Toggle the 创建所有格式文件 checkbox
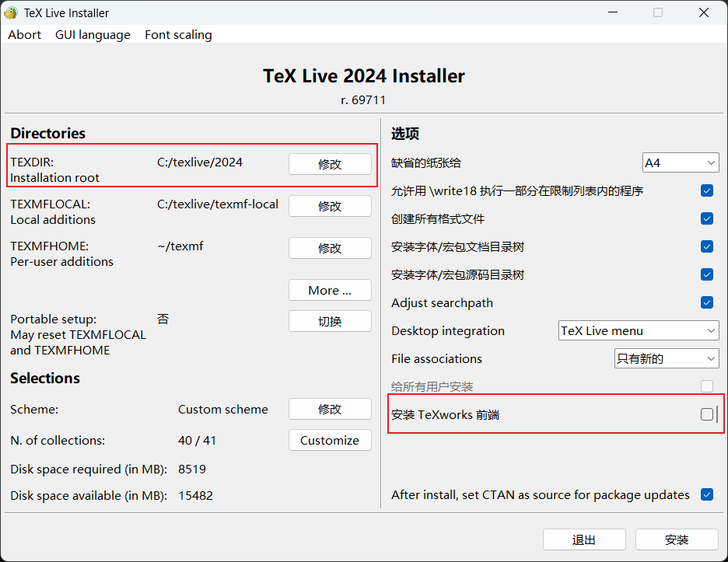The height and width of the screenshot is (562, 728). point(707,218)
